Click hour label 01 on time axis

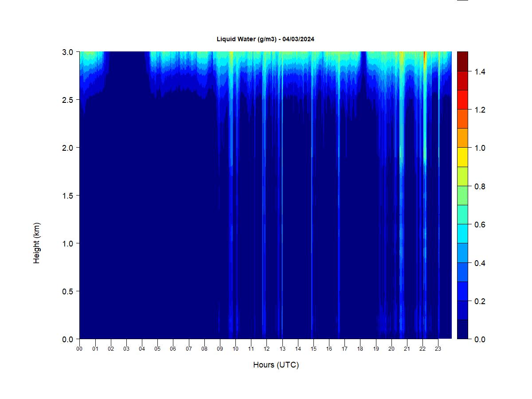click(x=95, y=349)
